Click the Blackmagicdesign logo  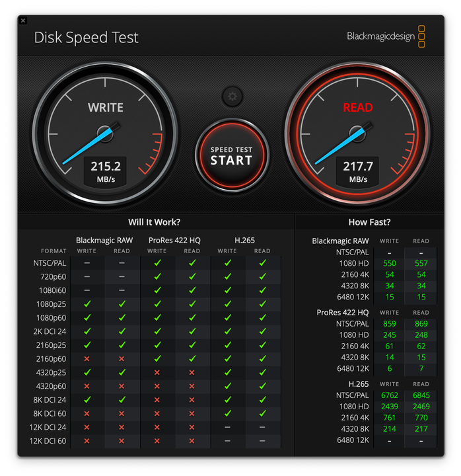386,36
